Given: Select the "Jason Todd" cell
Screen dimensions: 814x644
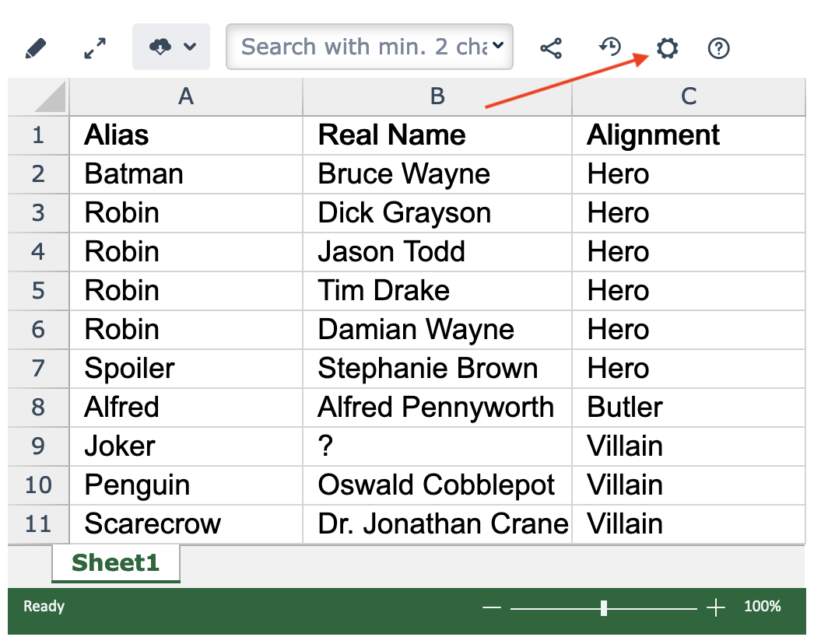Looking at the screenshot, I should tap(437, 252).
